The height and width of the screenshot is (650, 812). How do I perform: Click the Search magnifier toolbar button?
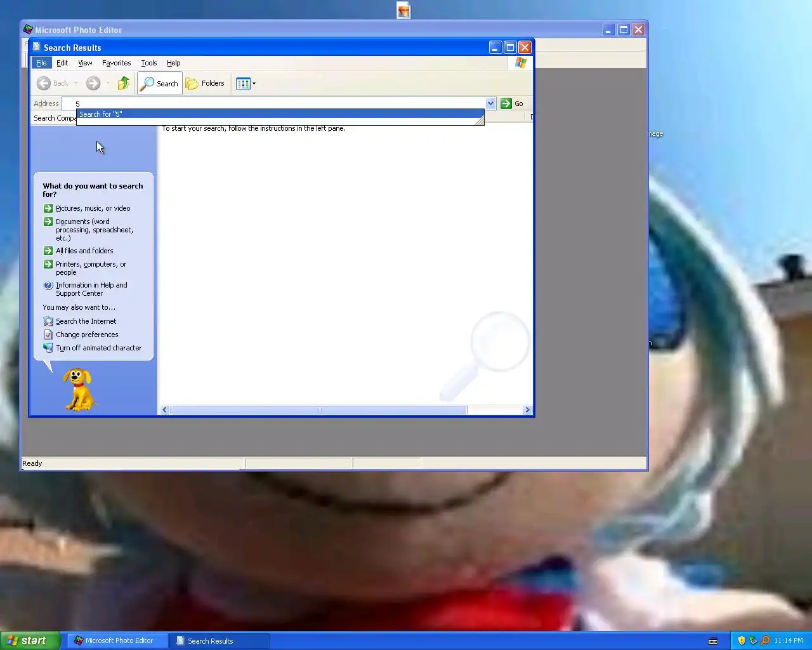[160, 83]
